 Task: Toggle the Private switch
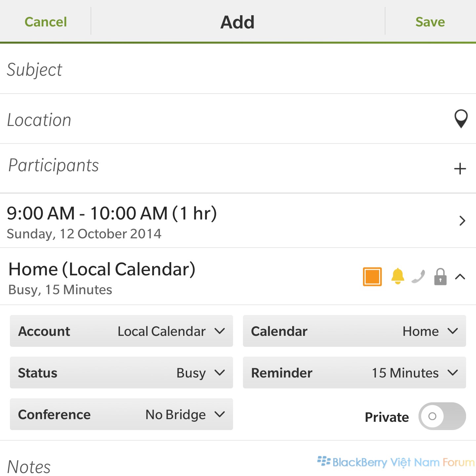coord(442,416)
